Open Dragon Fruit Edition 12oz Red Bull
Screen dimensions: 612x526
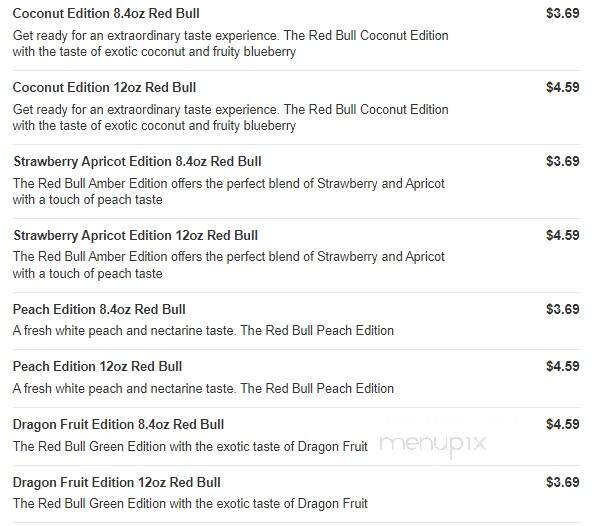pyautogui.click(x=117, y=482)
